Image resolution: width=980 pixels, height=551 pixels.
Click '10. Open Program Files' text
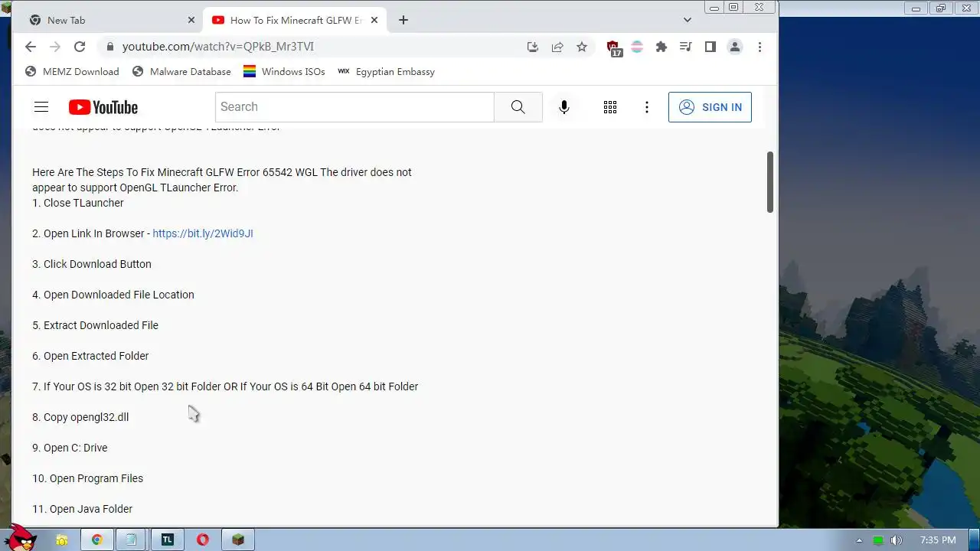[x=88, y=478]
